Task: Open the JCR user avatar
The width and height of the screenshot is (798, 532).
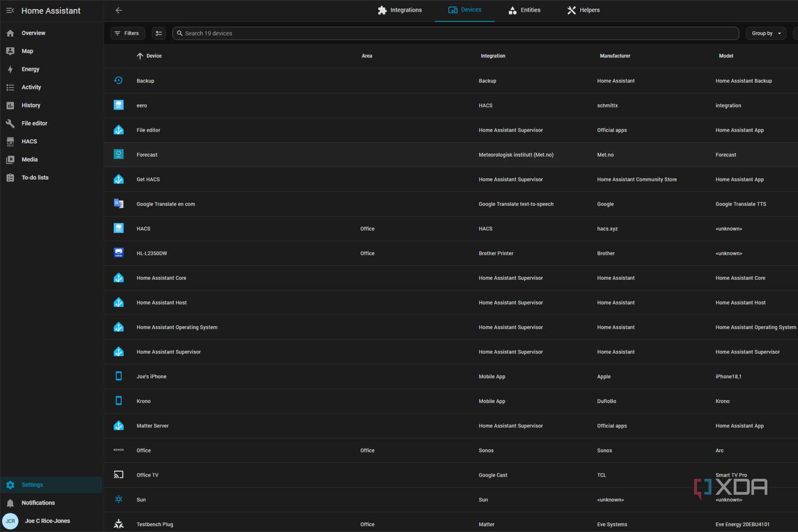Action: click(x=10, y=521)
